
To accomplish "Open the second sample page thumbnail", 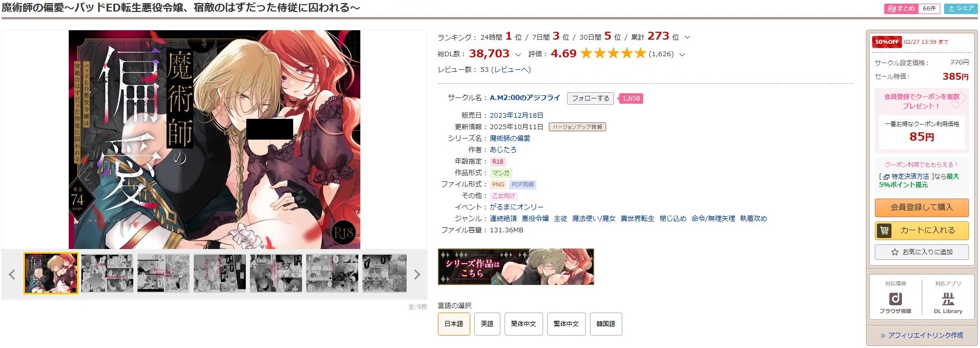I will [107, 274].
